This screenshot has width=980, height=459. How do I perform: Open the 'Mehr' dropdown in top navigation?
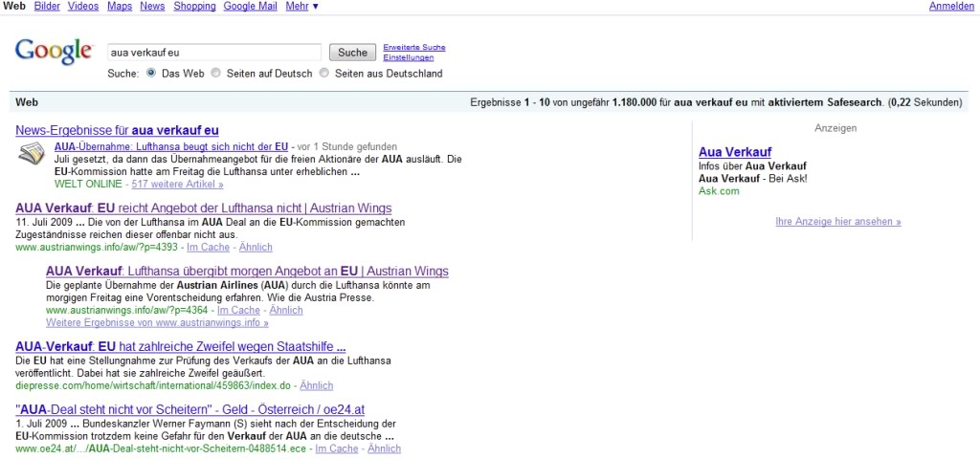[x=301, y=7]
